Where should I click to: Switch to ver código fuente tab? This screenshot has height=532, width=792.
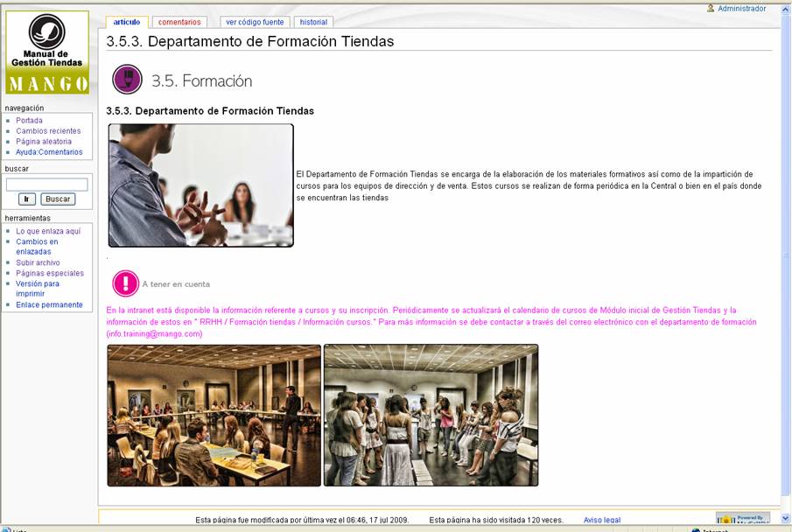click(x=255, y=22)
